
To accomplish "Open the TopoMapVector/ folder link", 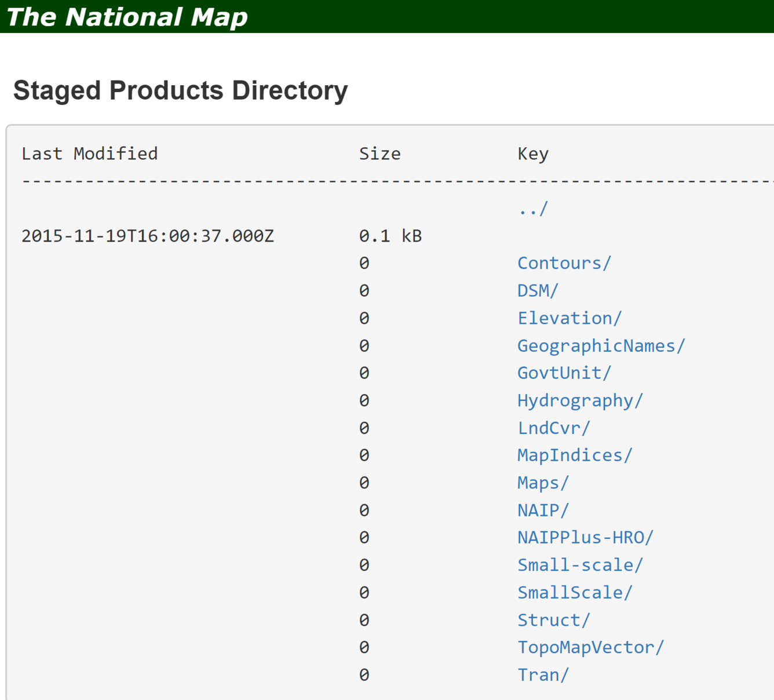I will [590, 647].
